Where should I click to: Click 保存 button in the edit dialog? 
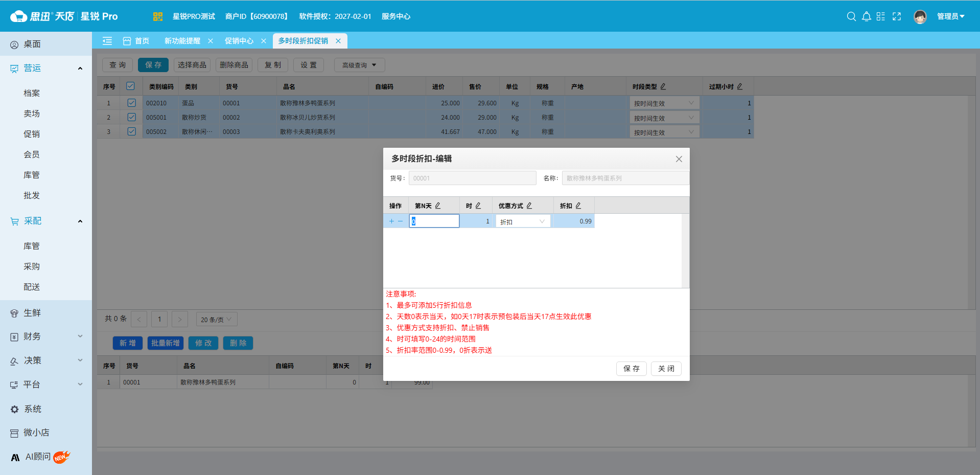(x=631, y=369)
